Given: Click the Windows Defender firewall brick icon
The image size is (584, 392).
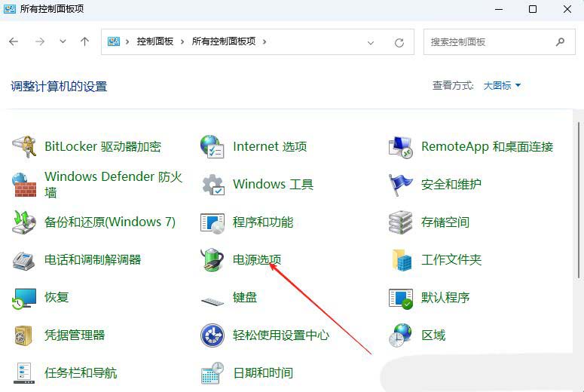Looking at the screenshot, I should [x=25, y=185].
